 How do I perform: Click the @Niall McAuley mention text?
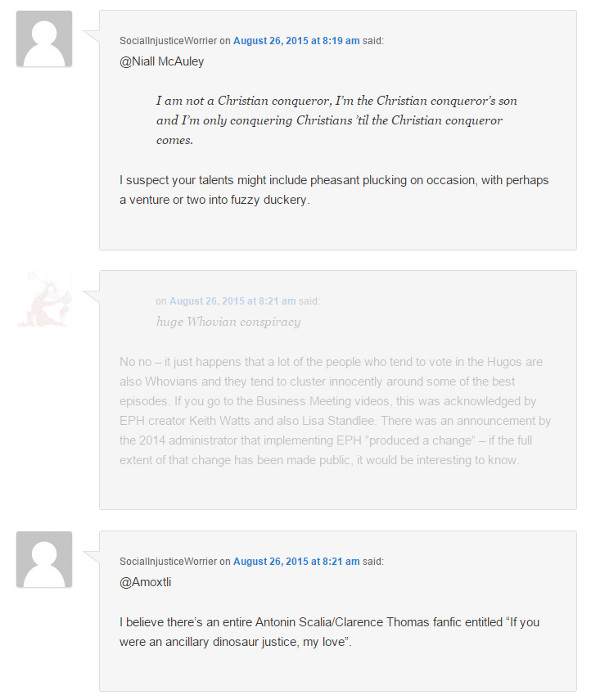[162, 62]
